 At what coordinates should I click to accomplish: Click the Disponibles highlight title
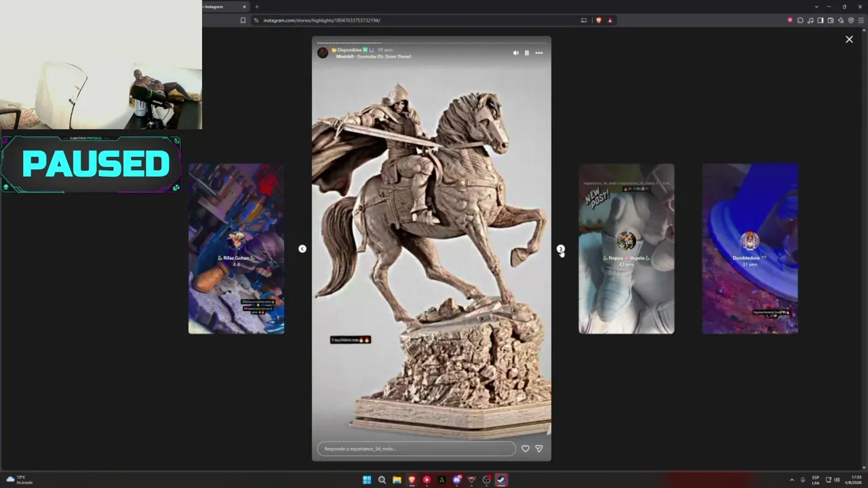coord(349,50)
